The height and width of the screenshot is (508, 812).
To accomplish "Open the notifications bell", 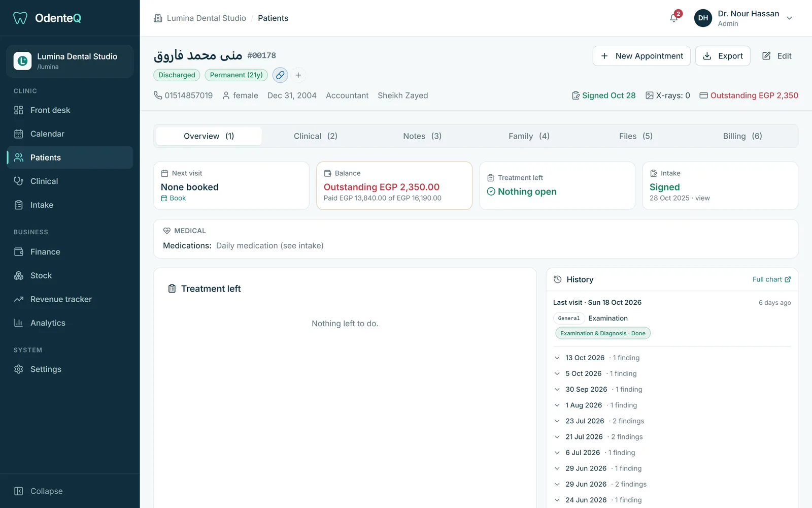I will pos(674,18).
